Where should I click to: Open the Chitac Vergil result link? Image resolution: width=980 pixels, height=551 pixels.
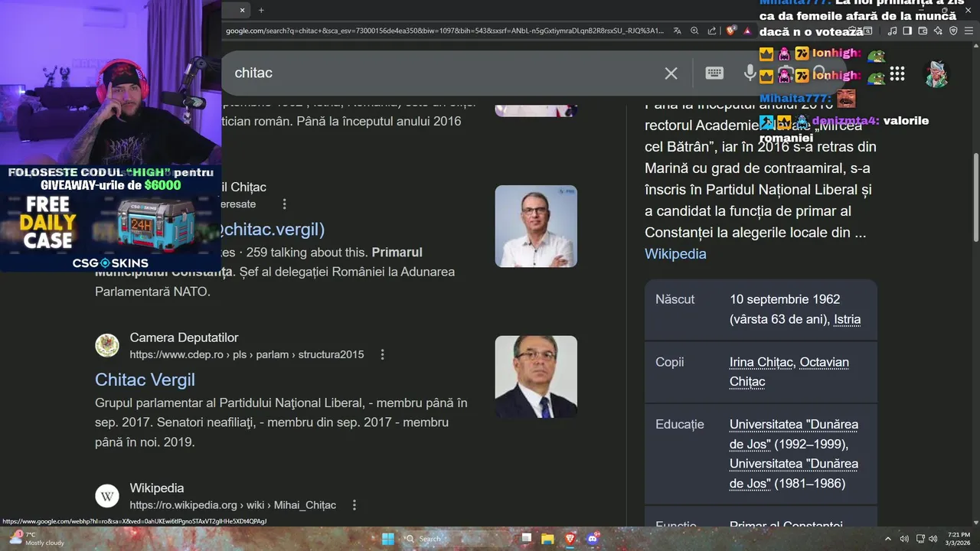point(145,380)
